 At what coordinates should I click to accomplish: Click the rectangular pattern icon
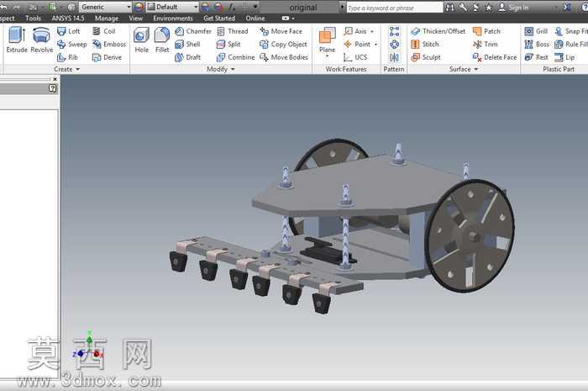coord(394,31)
